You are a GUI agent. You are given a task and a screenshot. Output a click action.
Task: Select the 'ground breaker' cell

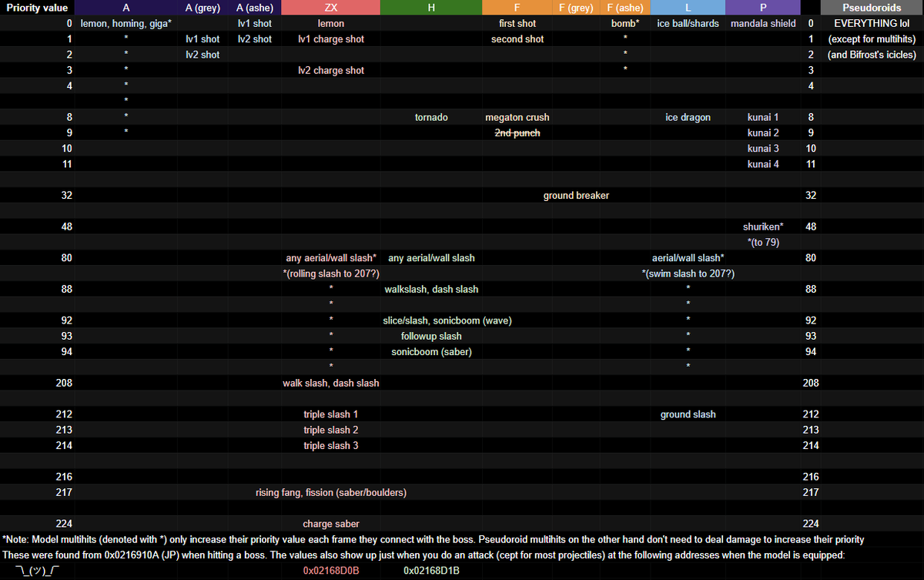576,196
